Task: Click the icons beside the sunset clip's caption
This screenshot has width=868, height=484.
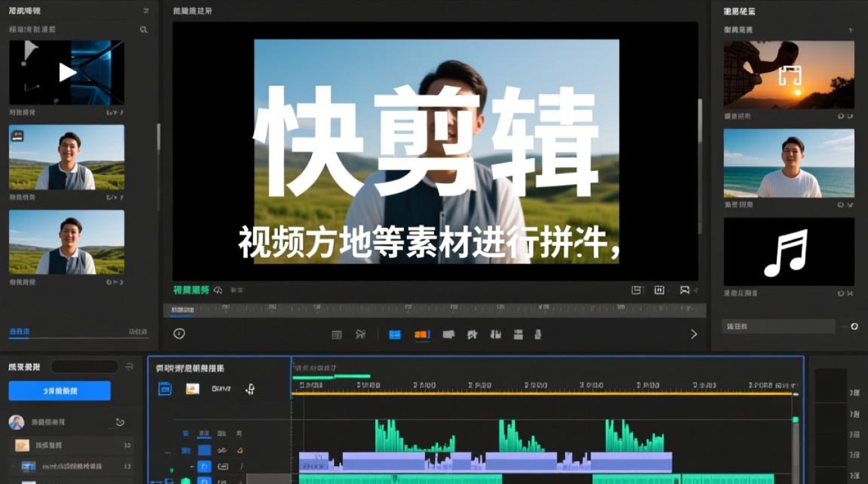Action: click(845, 116)
